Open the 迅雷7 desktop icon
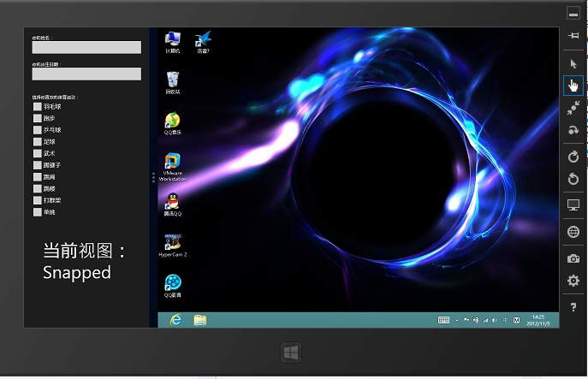 (x=203, y=43)
